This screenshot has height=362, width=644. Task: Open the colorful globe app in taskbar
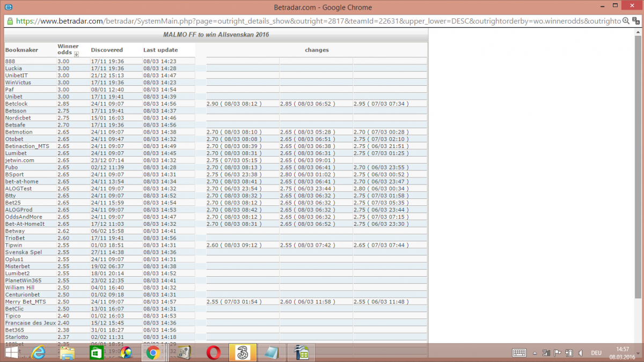point(126,352)
